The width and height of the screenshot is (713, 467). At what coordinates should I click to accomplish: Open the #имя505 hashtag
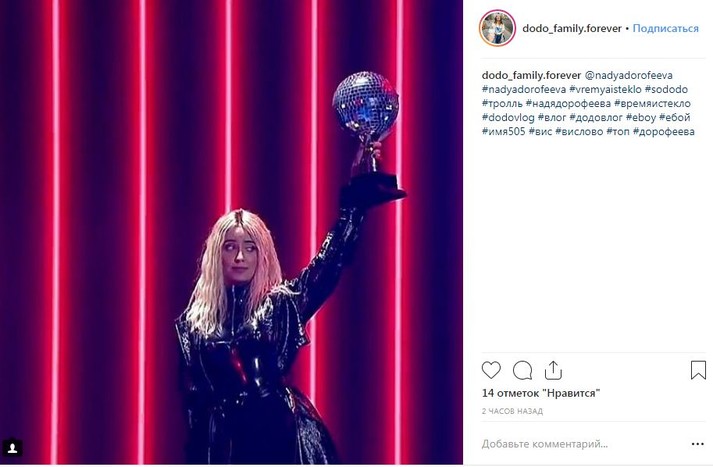[503, 131]
